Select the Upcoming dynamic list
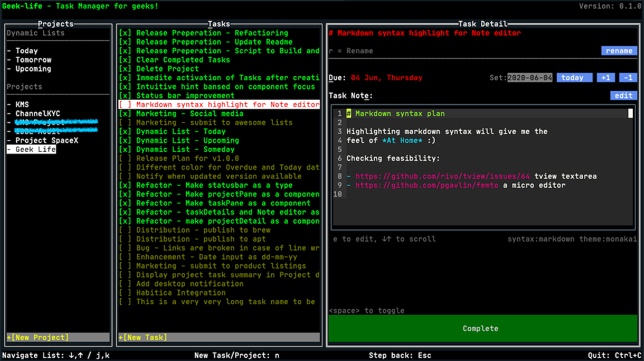Screen dimensions: 644x361 click(x=33, y=69)
